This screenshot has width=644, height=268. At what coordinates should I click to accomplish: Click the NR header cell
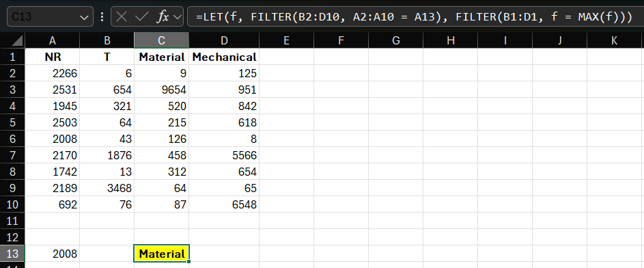coord(52,57)
